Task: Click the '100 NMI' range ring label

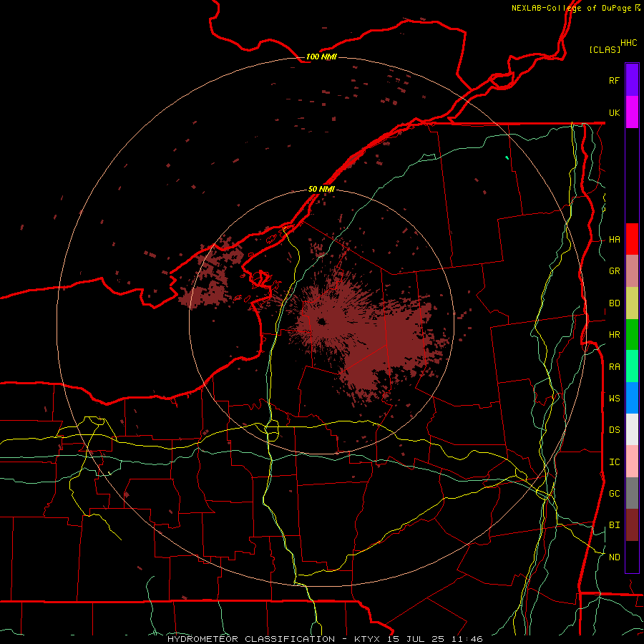Action: (x=321, y=57)
